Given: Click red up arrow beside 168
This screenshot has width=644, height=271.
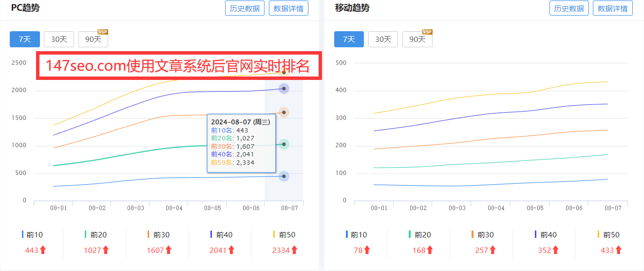Looking at the screenshot, I should 430,250.
